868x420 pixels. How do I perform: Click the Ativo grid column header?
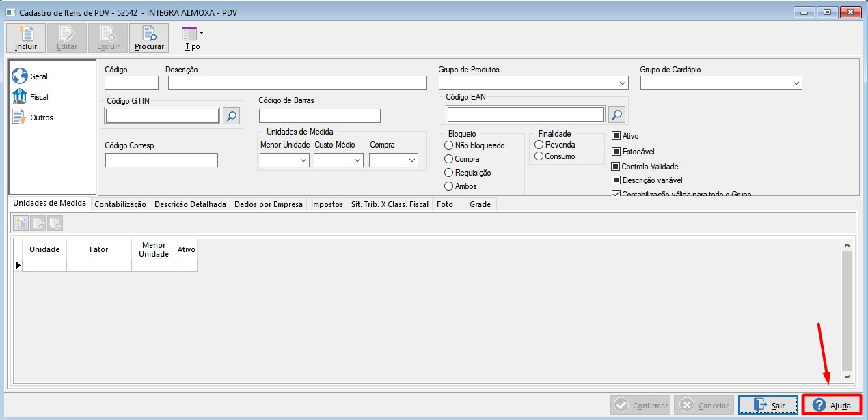(x=187, y=249)
